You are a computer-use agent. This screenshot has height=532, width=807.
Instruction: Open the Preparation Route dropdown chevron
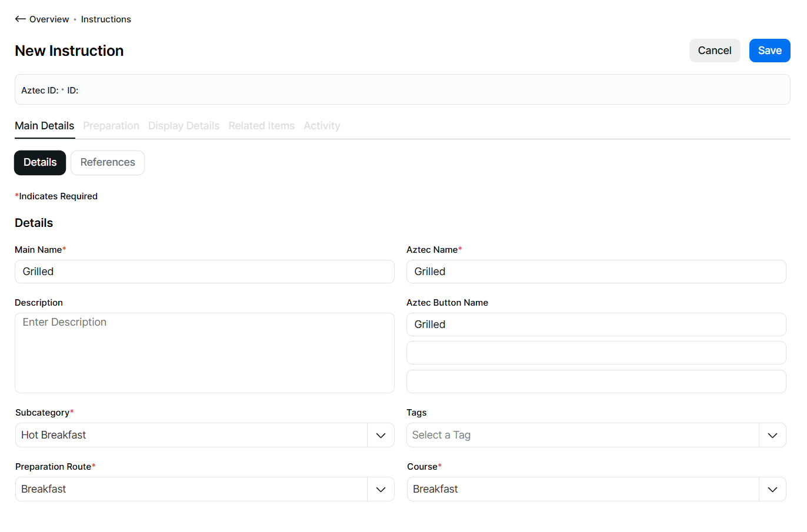(x=381, y=490)
